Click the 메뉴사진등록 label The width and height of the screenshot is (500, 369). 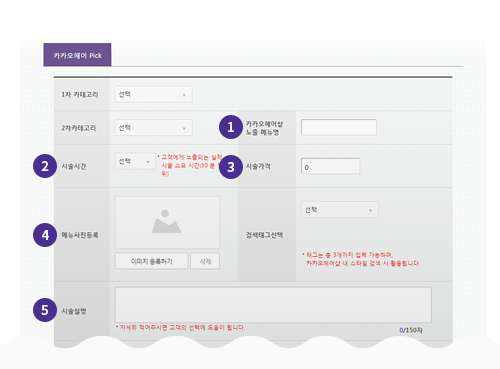pyautogui.click(x=80, y=235)
